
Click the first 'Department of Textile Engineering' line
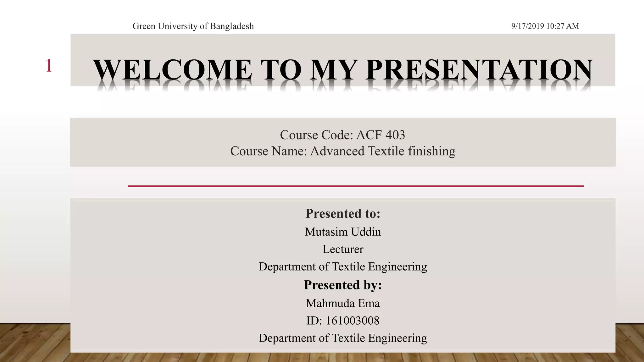tap(343, 266)
